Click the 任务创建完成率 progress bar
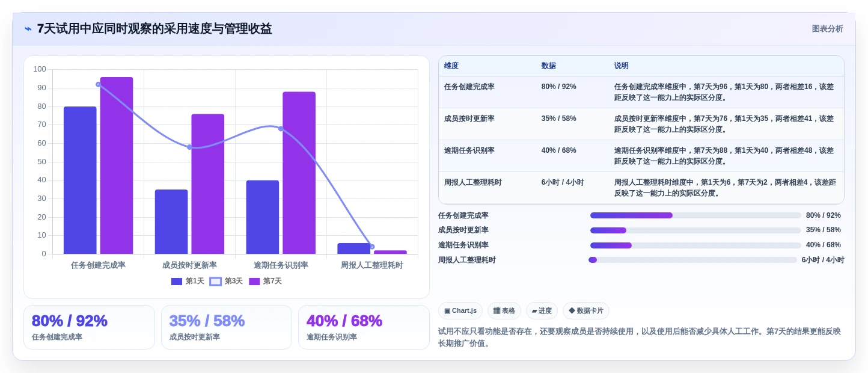Viewport: 868px width, 373px height. pyautogui.click(x=695, y=215)
